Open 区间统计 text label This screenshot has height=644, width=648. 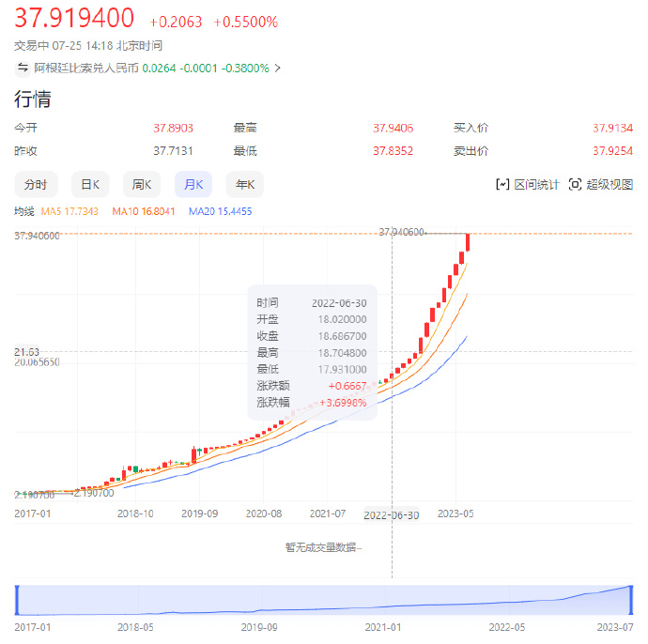537,184
